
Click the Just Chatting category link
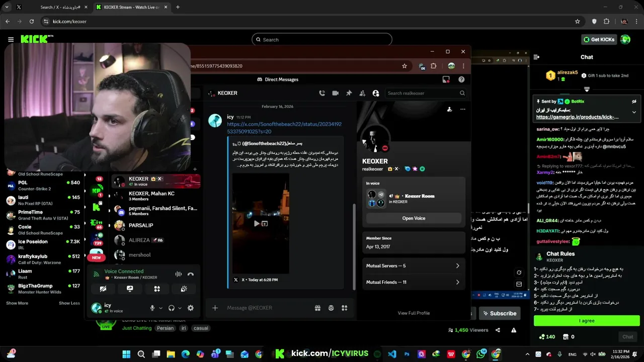[x=137, y=328]
